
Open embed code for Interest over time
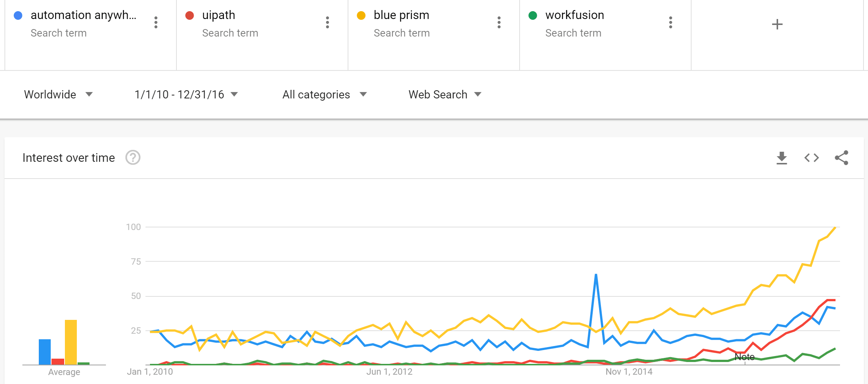tap(812, 158)
